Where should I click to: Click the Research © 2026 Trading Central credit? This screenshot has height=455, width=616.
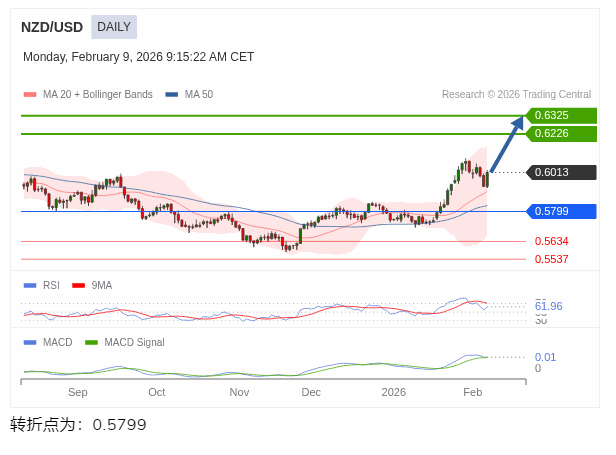pyautogui.click(x=516, y=95)
